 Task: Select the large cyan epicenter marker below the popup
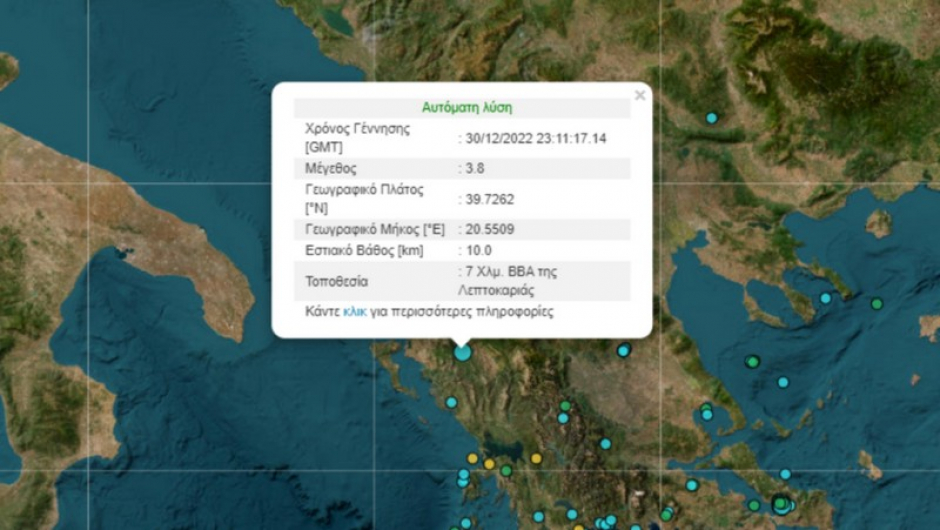(x=462, y=353)
